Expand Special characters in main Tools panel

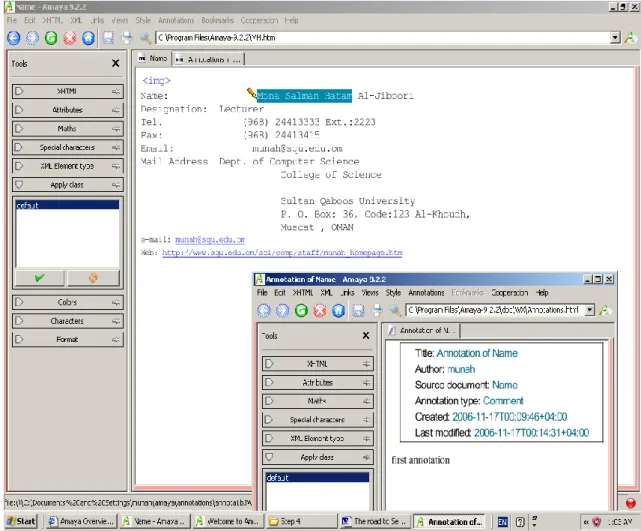pyautogui.click(x=67, y=148)
